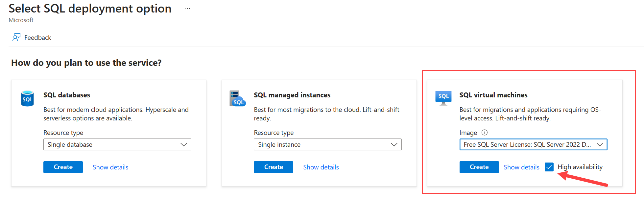Click the info icon next to Image
The height and width of the screenshot is (203, 644).
tap(485, 133)
